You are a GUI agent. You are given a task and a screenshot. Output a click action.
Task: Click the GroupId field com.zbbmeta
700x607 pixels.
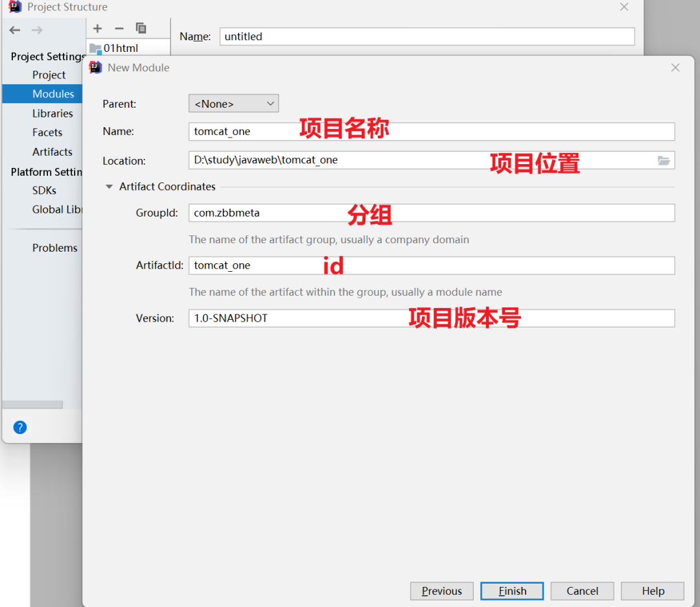(431, 213)
